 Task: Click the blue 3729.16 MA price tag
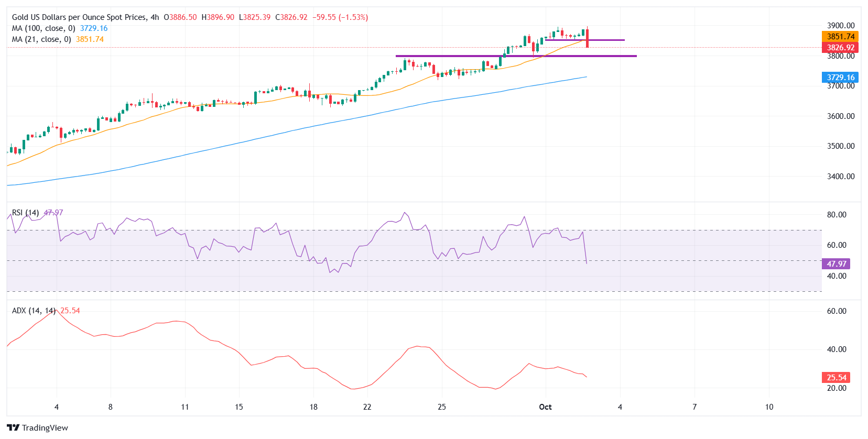click(x=840, y=78)
